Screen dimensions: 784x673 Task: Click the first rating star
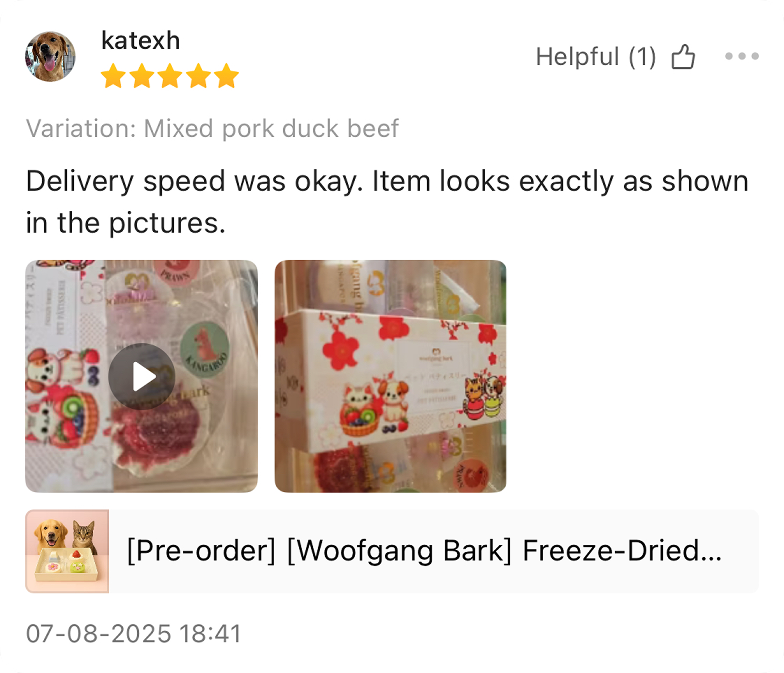[x=113, y=76]
